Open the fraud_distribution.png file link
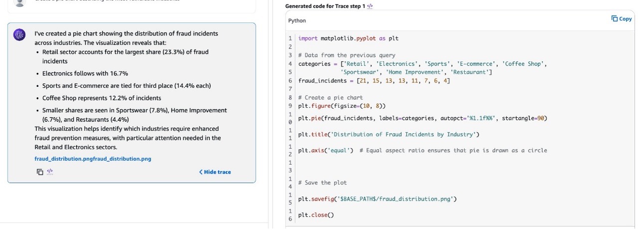The width and height of the screenshot is (644, 230). [93, 159]
